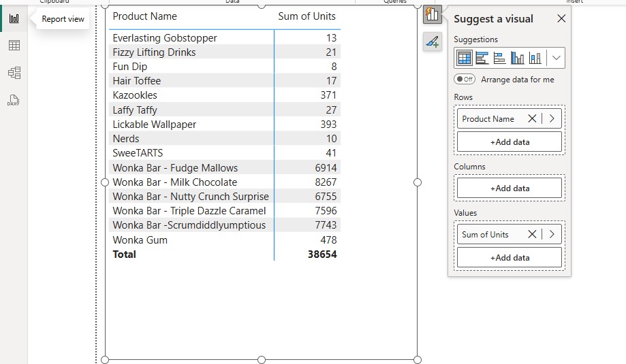Select Wonka Bar - Nutty Crunch Surprise row
This screenshot has height=364, width=626.
coord(225,197)
